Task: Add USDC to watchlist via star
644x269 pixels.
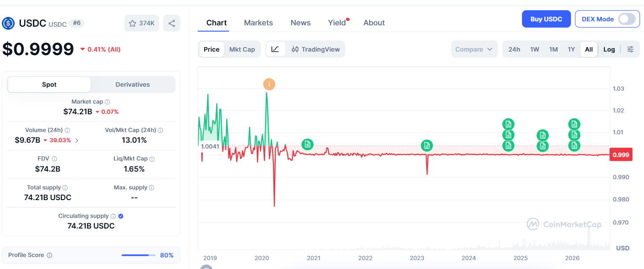Action: (x=142, y=23)
